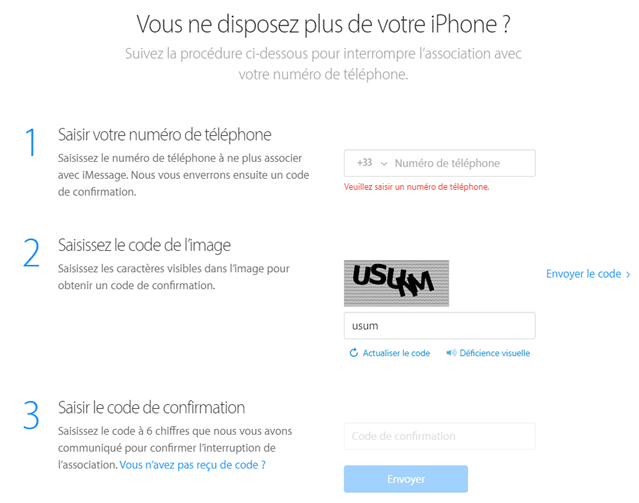
Task: Click the arrow after Envoyer le code
Action: [628, 274]
